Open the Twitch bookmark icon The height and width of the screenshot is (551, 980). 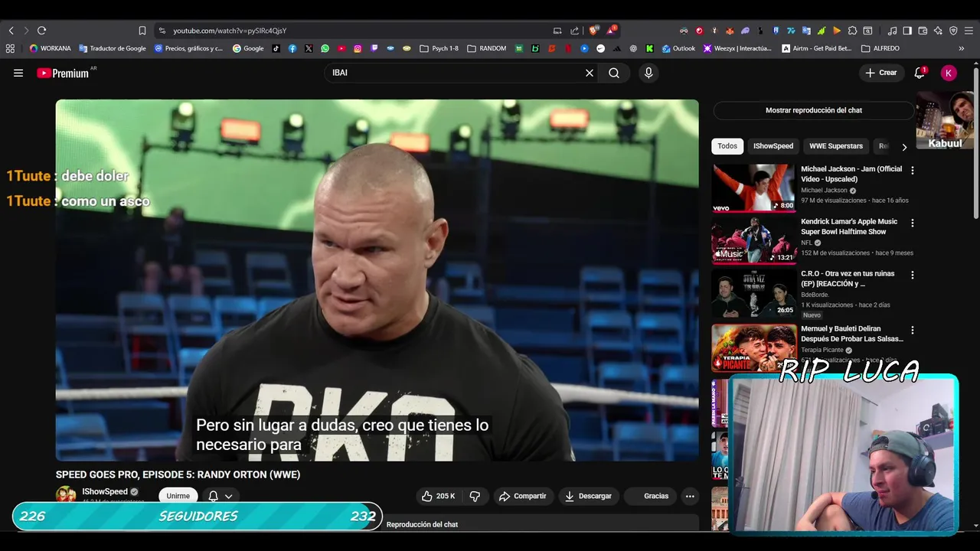click(x=374, y=48)
